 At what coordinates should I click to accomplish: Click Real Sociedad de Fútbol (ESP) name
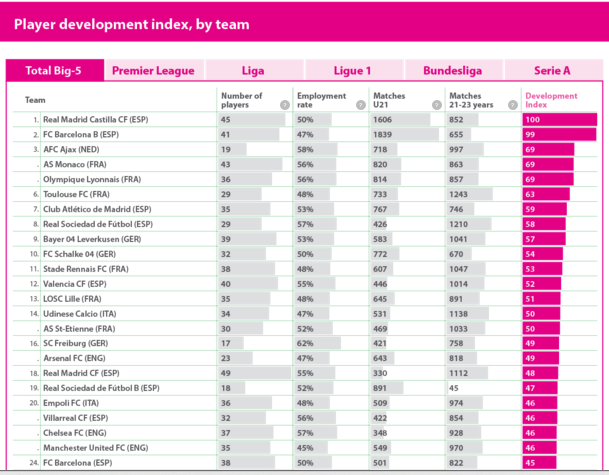click(x=98, y=224)
